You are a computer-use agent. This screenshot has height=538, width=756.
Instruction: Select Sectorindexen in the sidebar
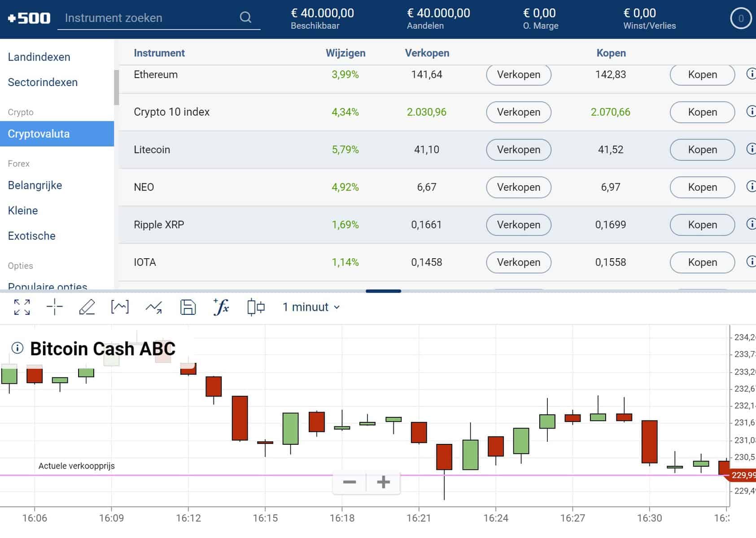coord(43,82)
